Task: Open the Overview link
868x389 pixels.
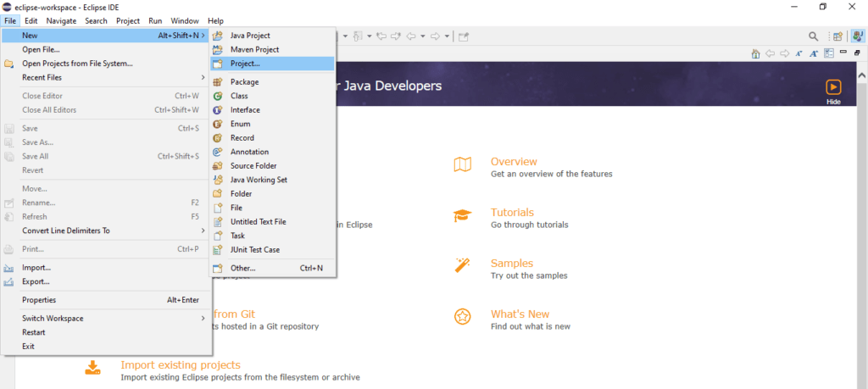Action: pos(514,162)
